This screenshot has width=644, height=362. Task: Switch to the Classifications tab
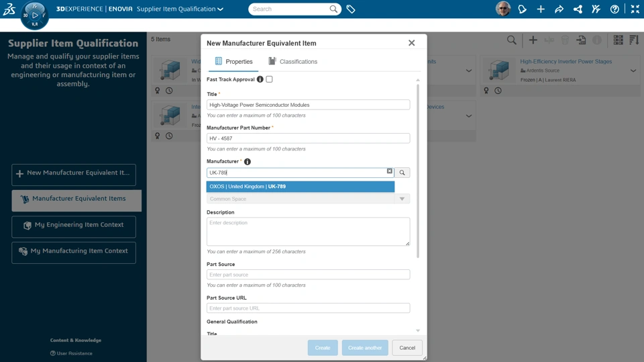coord(293,61)
